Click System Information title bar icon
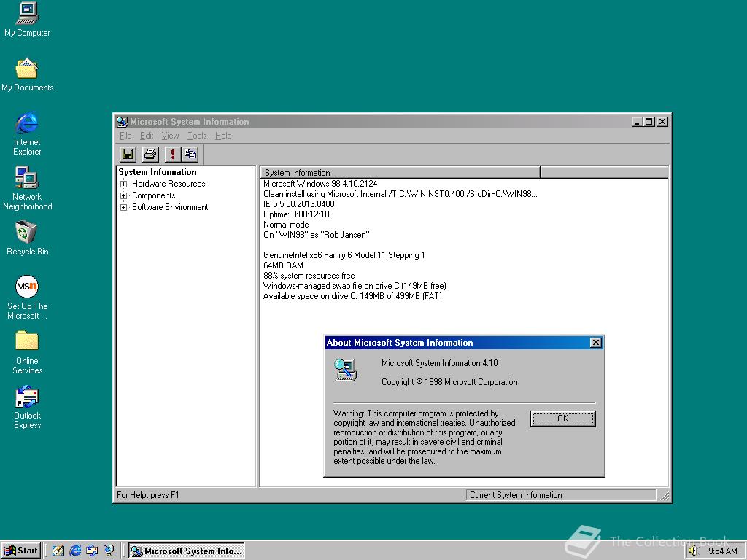The width and height of the screenshot is (747, 560). pos(123,122)
